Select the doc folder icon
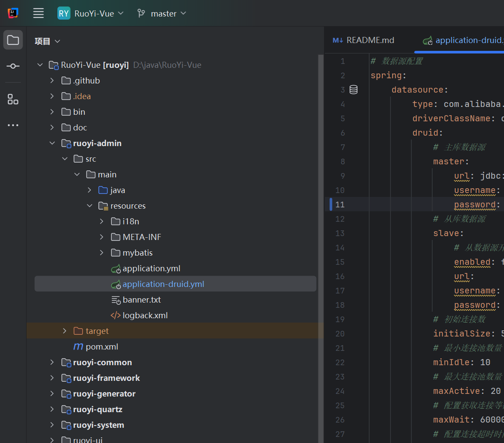Screen dimensions: 504x443 pos(66,127)
